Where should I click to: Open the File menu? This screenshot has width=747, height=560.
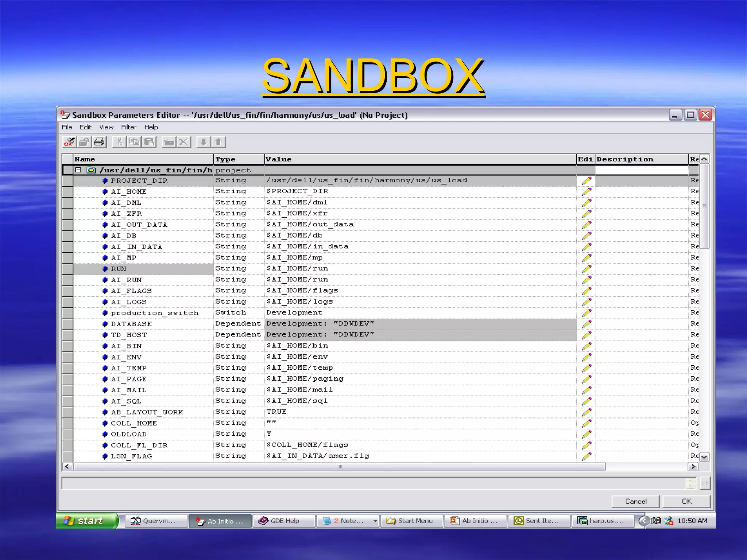tap(67, 127)
